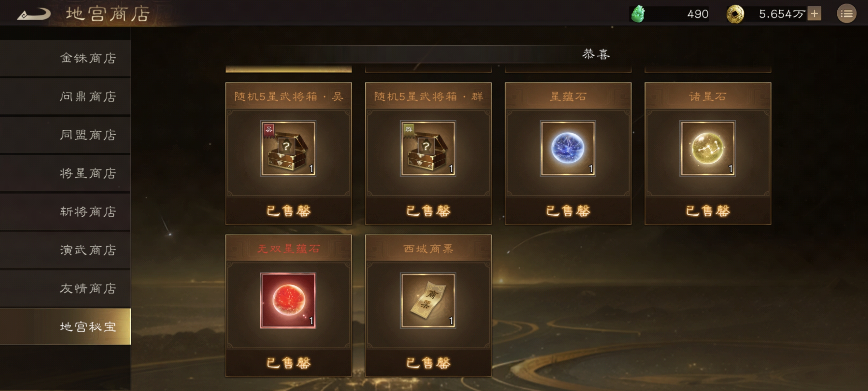Tap the plus icon beside copper coins
This screenshot has height=391, width=868.
(815, 14)
